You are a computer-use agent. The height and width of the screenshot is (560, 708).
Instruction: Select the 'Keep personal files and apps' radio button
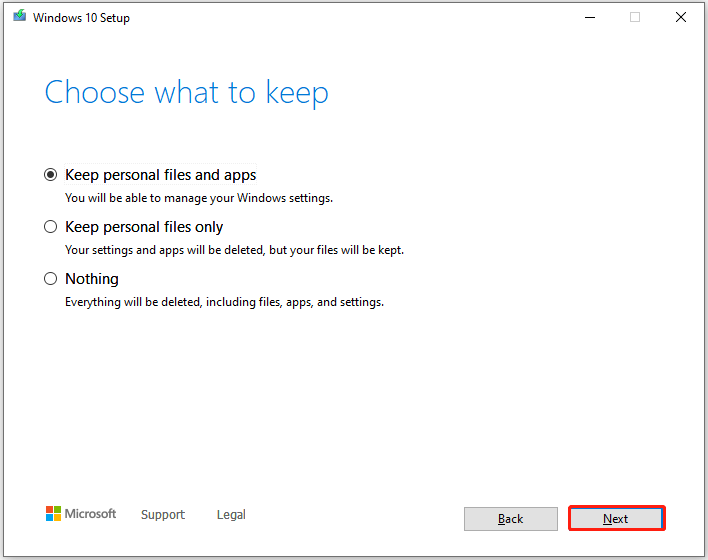[51, 175]
